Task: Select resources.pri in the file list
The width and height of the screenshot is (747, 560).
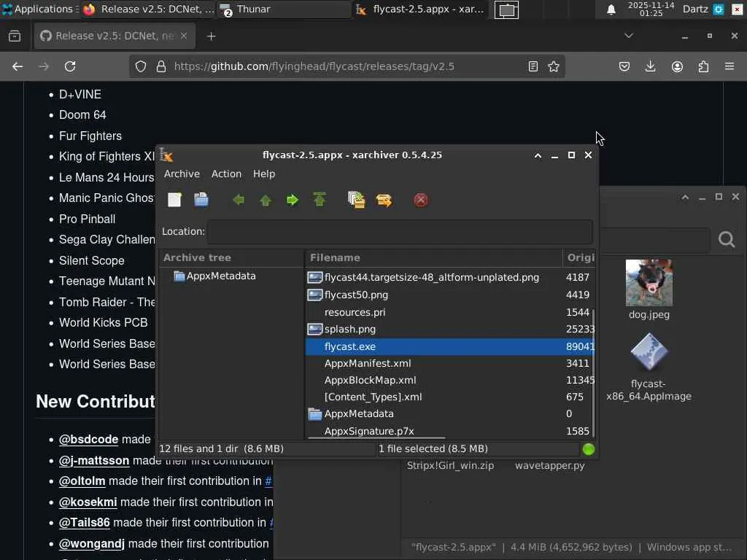Action: pyautogui.click(x=449, y=312)
